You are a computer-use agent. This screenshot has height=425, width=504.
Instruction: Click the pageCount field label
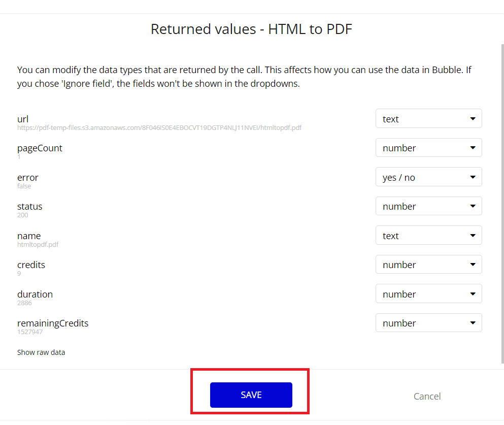[40, 148]
